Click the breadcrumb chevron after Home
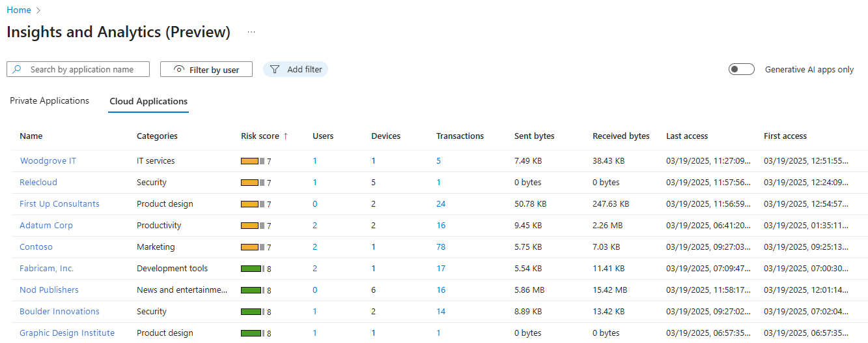868x343 pixels. (x=38, y=10)
